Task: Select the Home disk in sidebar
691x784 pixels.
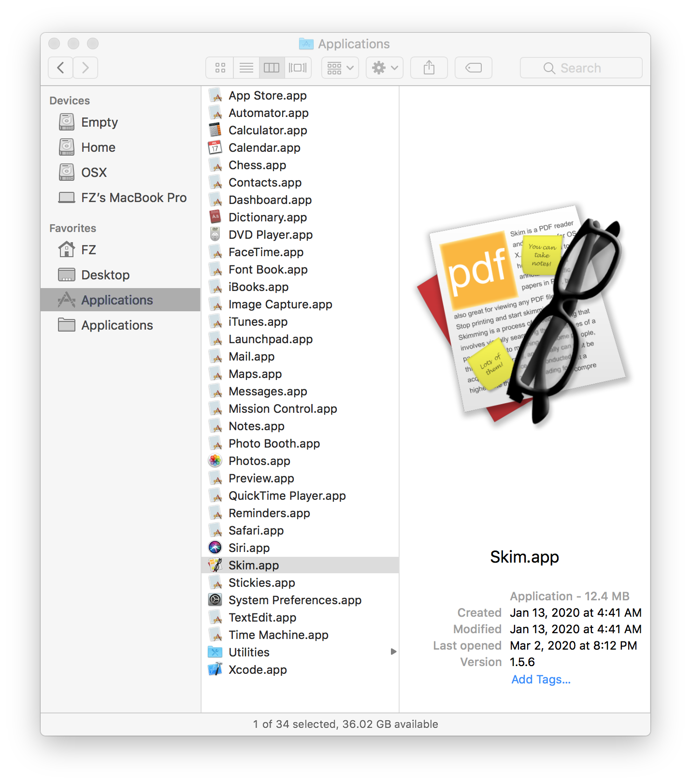Action: tap(120, 147)
